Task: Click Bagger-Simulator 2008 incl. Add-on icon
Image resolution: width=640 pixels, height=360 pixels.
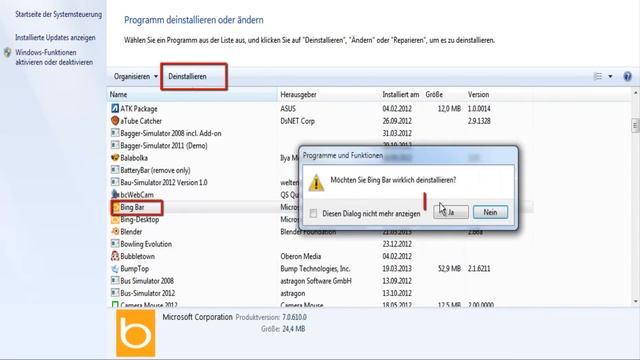Action: coord(115,133)
